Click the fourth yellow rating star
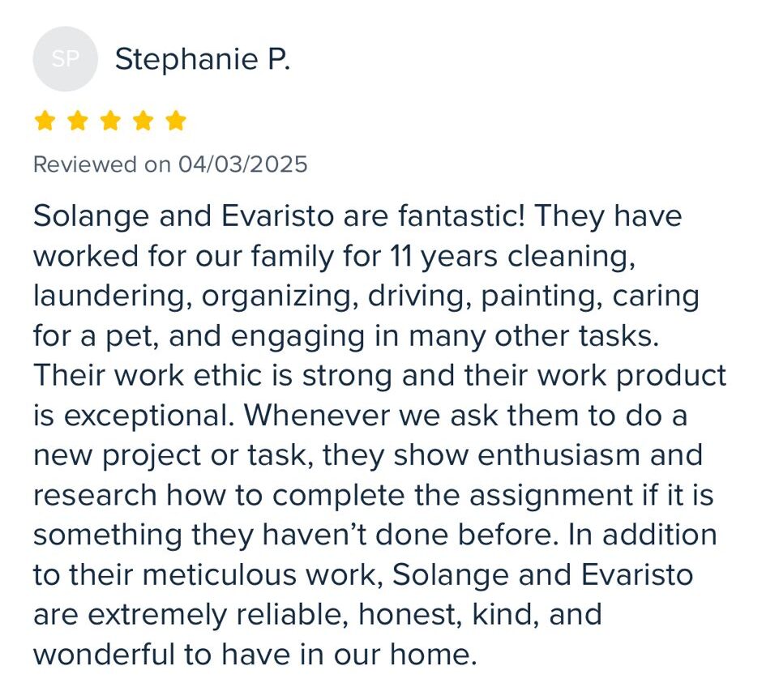The width and height of the screenshot is (766, 700). click(143, 122)
